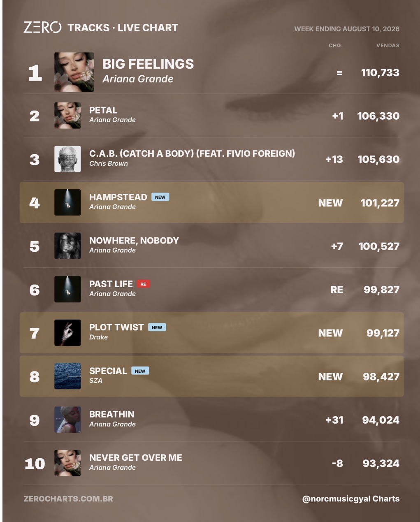Open the zerocharts.com.br link

point(68,499)
